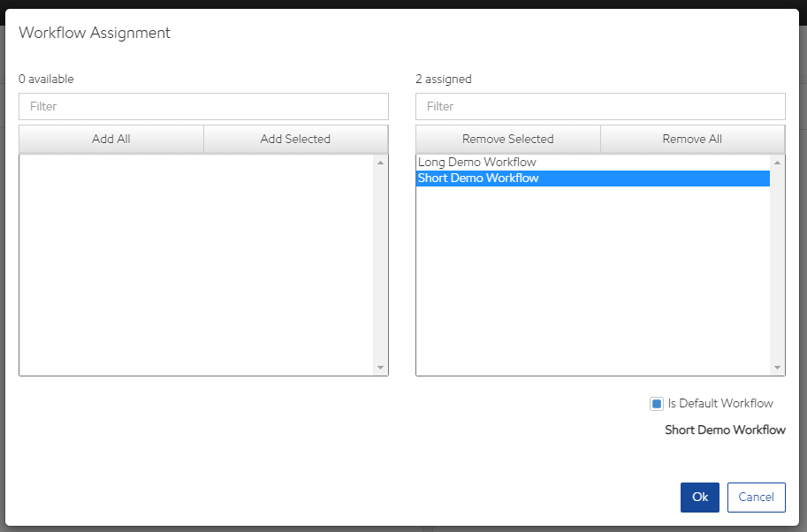807x532 pixels.
Task: Click the scroll down arrow in assigned list
Action: [777, 368]
